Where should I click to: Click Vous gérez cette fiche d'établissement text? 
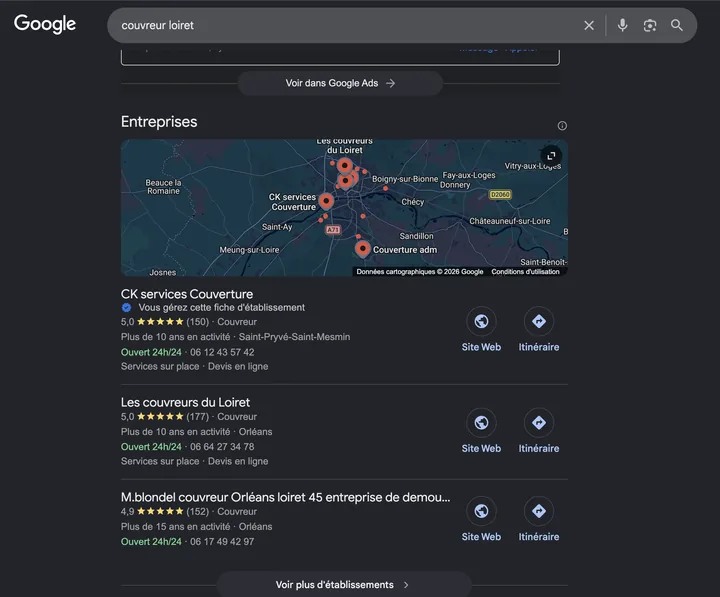[222, 308]
